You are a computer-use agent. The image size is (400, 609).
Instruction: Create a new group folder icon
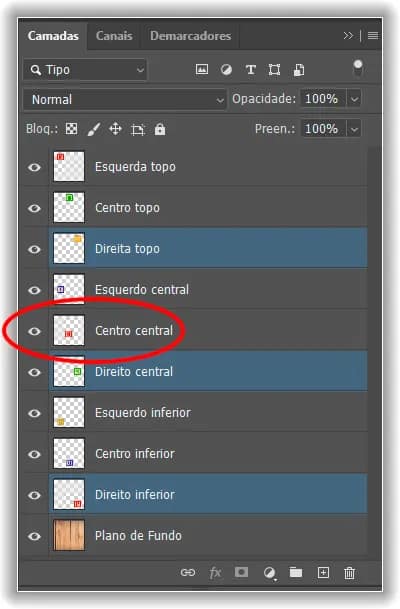coord(296,572)
